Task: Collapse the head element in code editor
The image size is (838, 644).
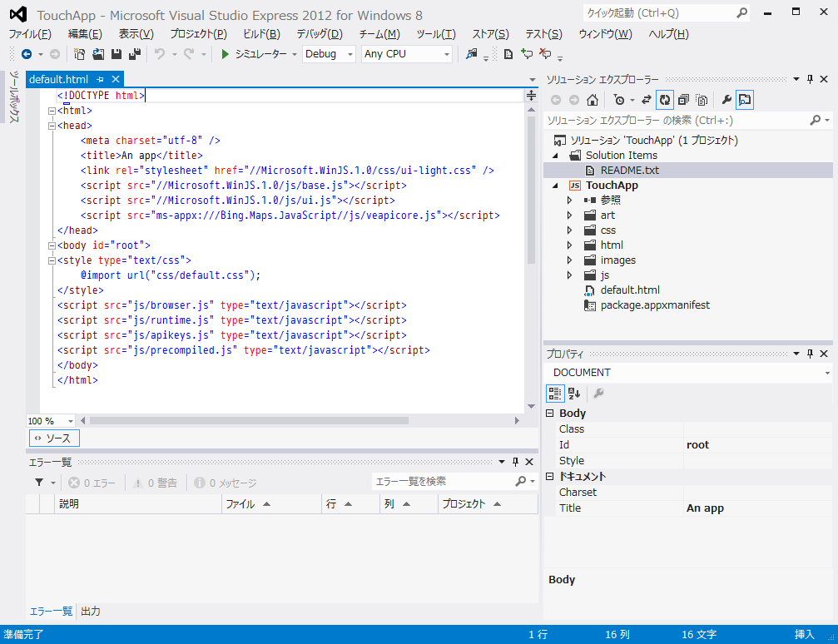Action: [52, 126]
